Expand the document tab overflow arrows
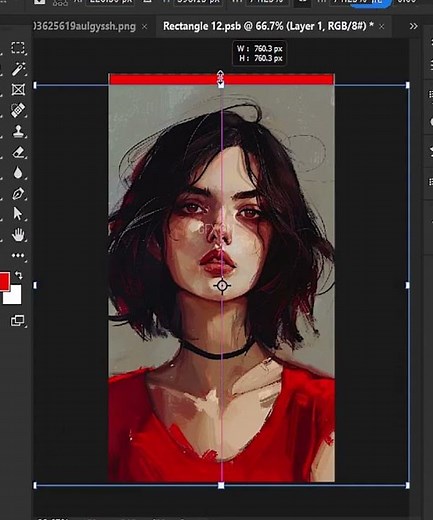 [x=413, y=26]
